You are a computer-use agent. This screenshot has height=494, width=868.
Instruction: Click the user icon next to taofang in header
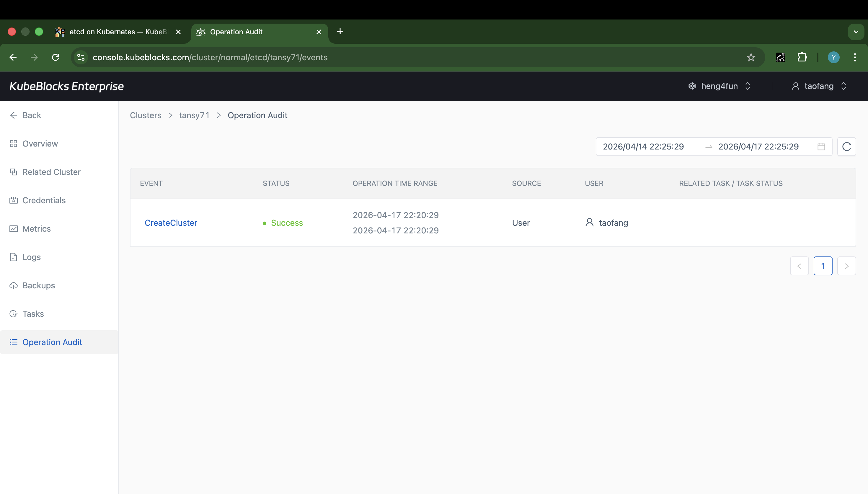tap(795, 86)
